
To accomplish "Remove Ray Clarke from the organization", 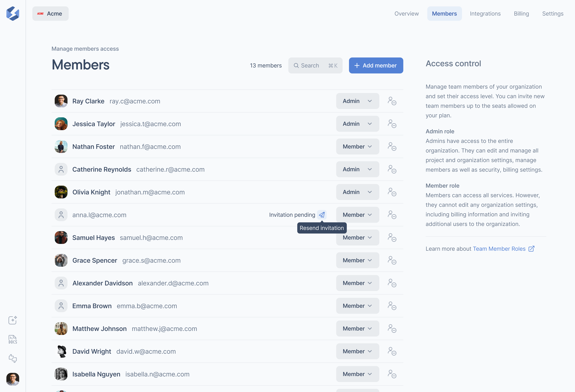I will coord(392,101).
